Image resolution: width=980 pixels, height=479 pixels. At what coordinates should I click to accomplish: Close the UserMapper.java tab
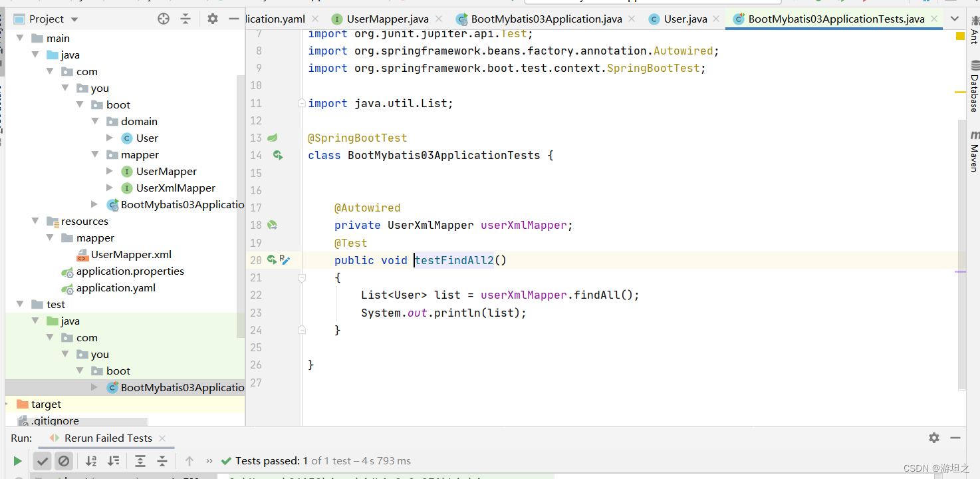click(x=439, y=19)
